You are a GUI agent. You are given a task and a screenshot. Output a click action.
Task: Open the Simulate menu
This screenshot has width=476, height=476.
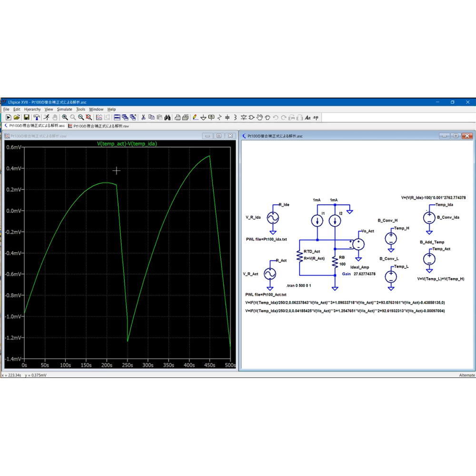(65, 109)
